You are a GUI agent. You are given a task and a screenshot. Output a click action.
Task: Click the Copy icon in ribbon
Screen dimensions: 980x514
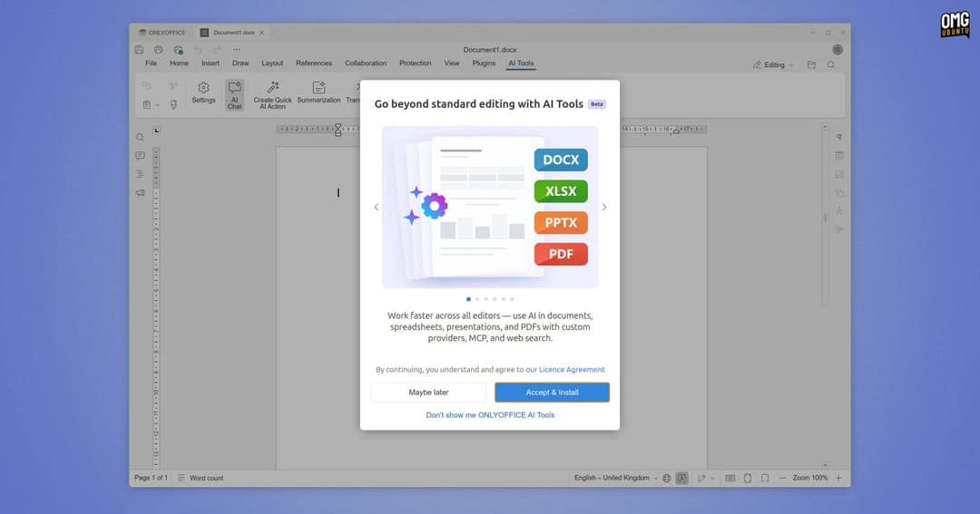[147, 86]
